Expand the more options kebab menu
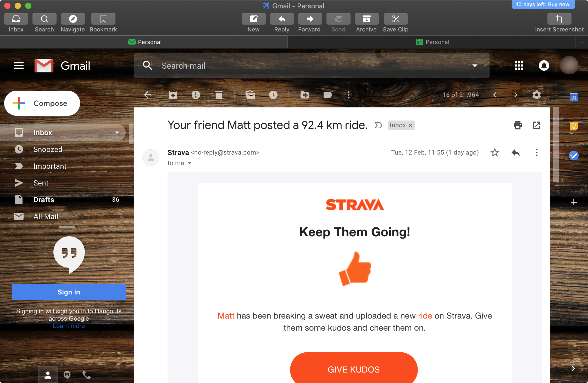 537,153
